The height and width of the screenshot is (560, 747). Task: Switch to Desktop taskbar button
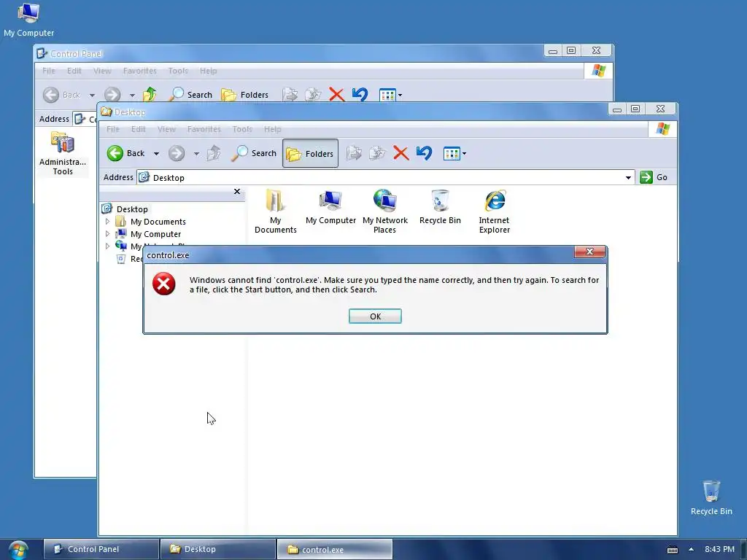[x=217, y=549]
